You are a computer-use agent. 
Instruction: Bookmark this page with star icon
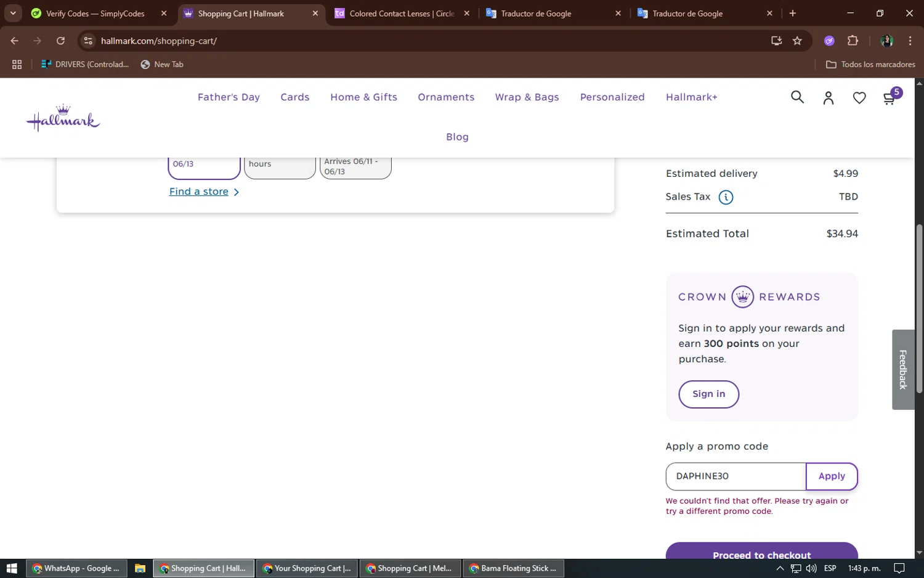pyautogui.click(x=797, y=41)
